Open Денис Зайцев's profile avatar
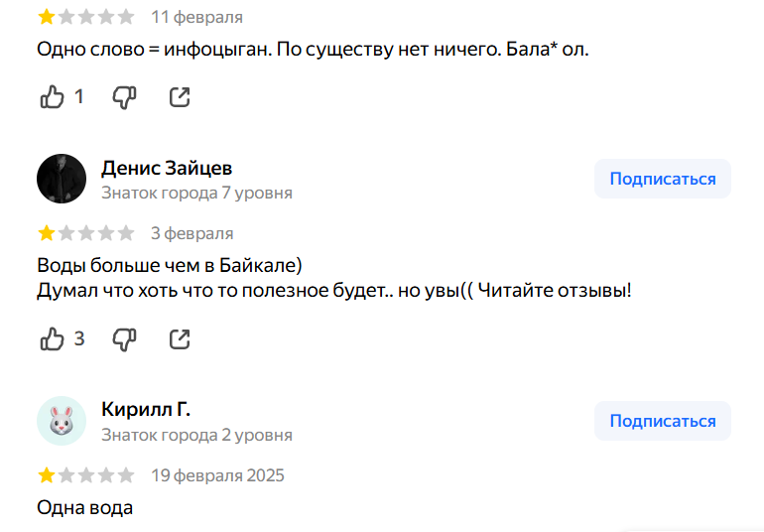The width and height of the screenshot is (764, 532). pos(62,179)
